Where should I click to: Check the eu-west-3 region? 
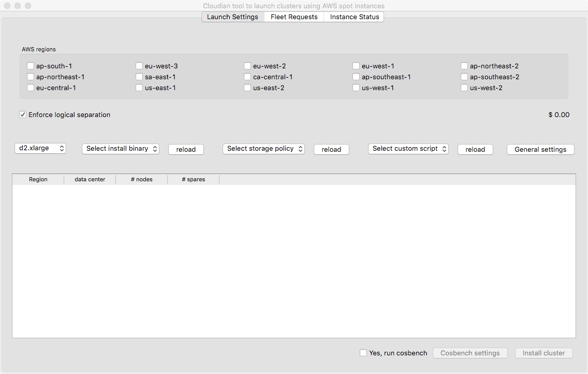139,66
